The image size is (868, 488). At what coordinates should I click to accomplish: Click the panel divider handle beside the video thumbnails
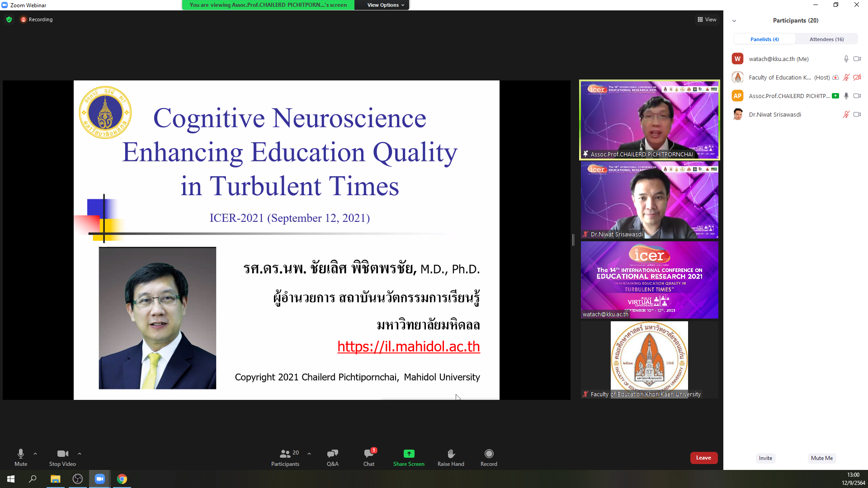573,239
